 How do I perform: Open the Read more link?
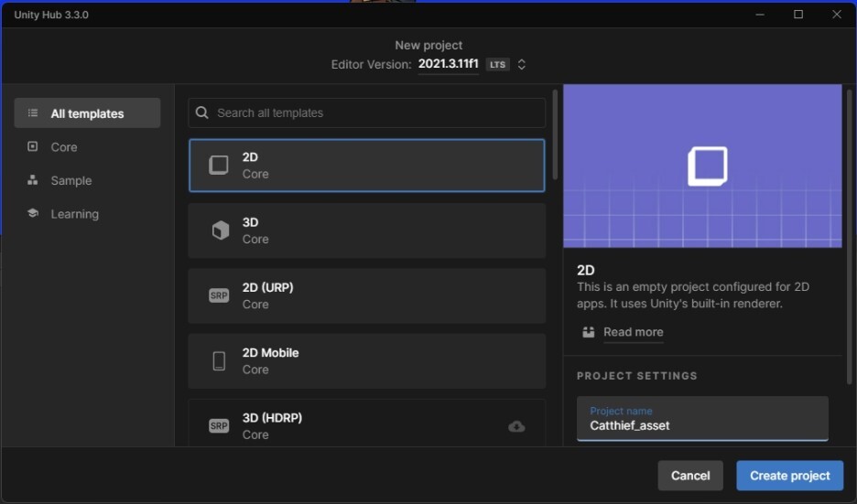click(x=633, y=332)
